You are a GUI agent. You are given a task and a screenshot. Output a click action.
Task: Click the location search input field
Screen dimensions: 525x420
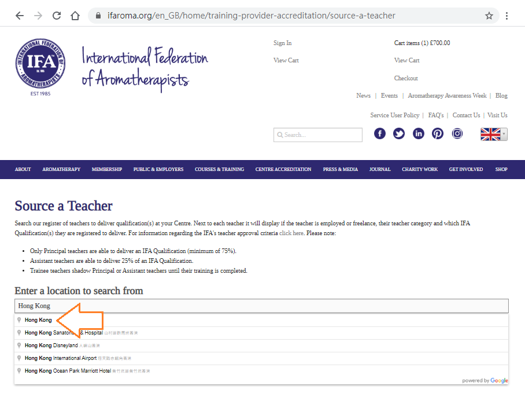[x=261, y=306]
